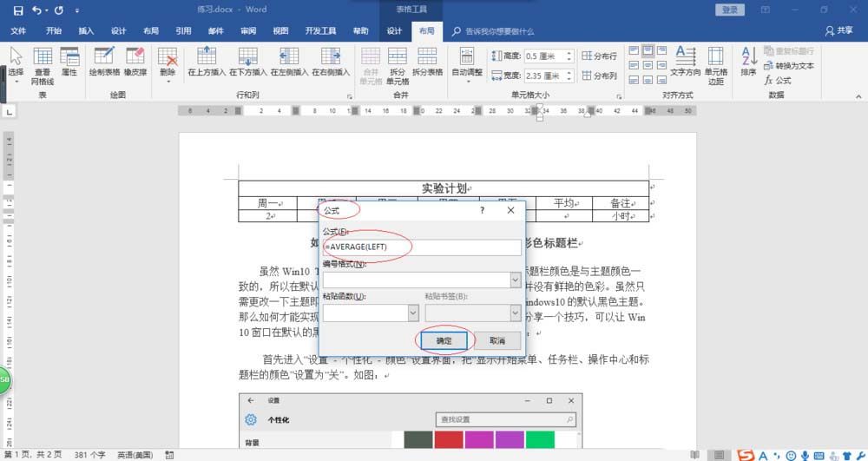The image size is (868, 461).
Task: Click Split Table (拆分表格)
Action: click(x=427, y=62)
